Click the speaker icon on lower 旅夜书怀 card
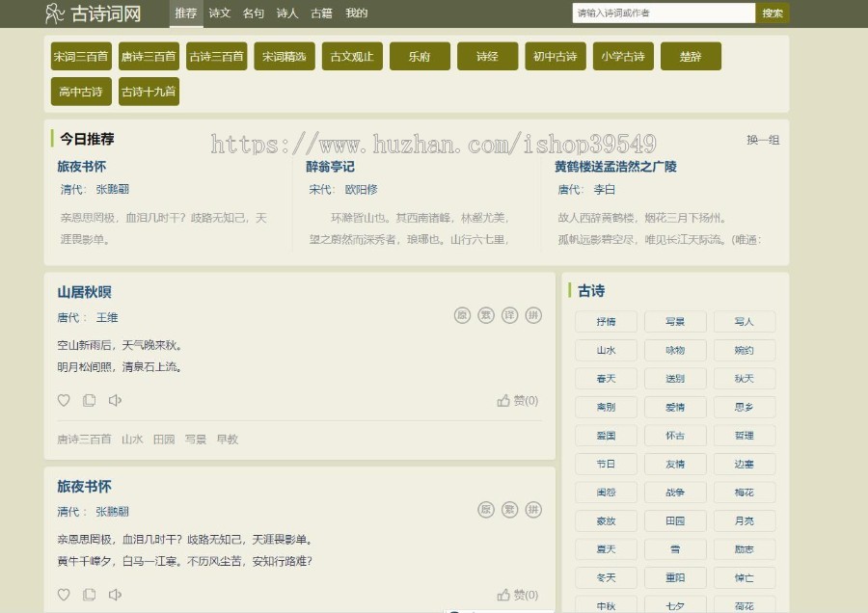Image resolution: width=868 pixels, height=613 pixels. (x=115, y=595)
